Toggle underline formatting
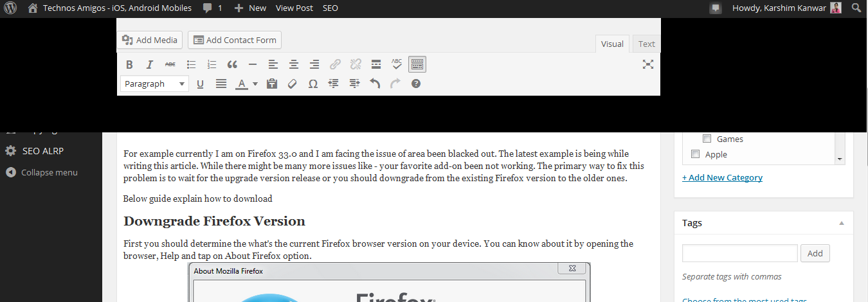Screen dimensions: 868x302 click(x=200, y=84)
